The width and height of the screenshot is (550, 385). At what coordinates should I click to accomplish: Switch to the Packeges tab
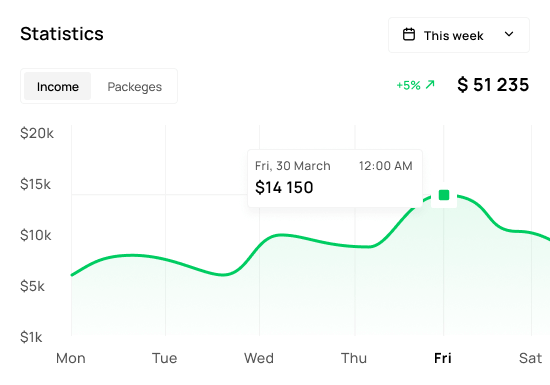click(135, 87)
